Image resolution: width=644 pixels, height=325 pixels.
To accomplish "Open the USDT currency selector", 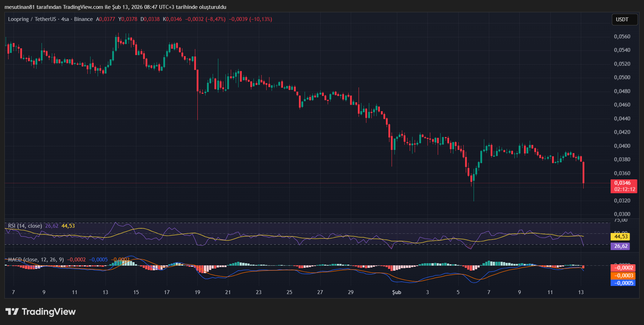I will (x=624, y=20).
